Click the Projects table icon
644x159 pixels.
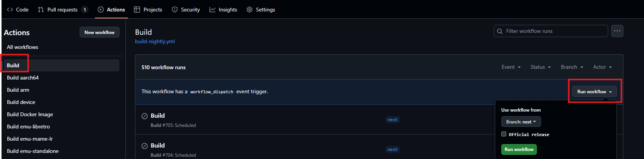click(x=137, y=10)
